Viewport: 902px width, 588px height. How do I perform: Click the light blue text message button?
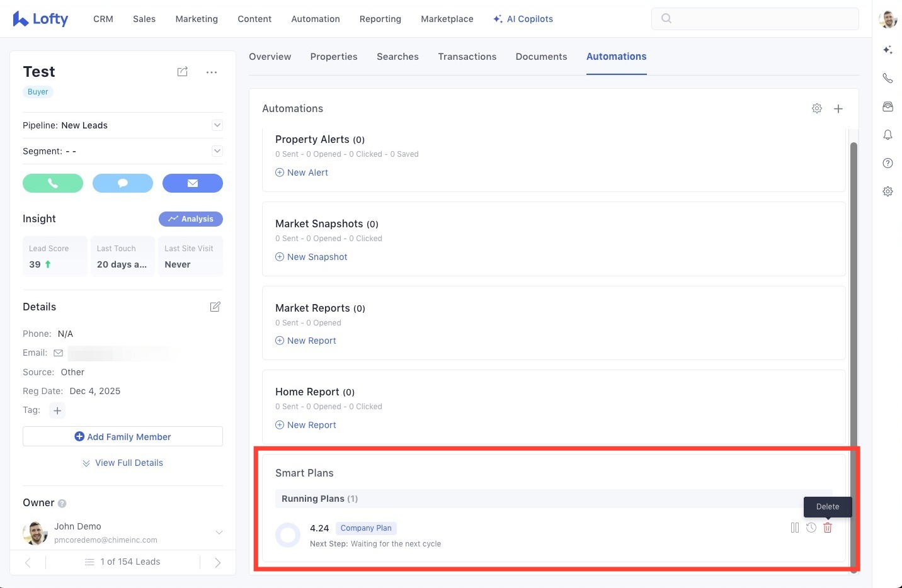[123, 183]
